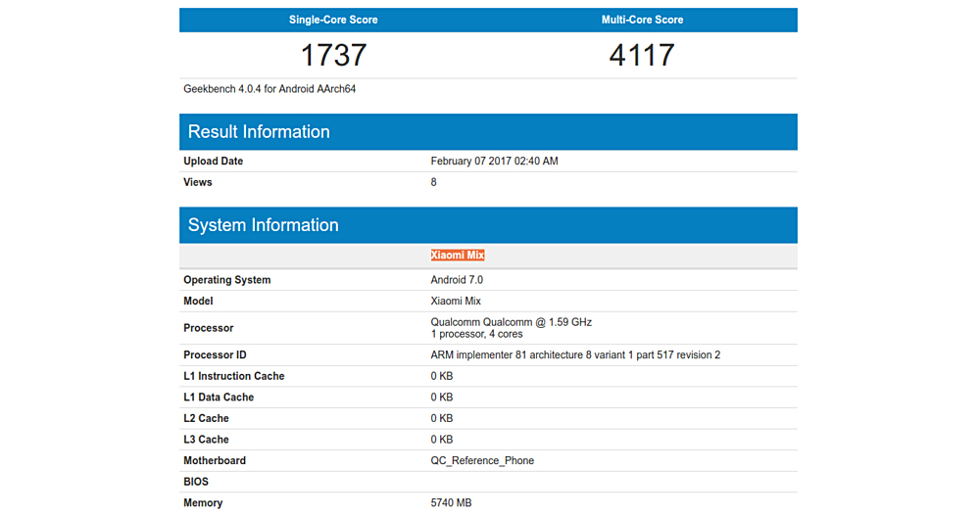Select the Android 7.0 value

457,280
